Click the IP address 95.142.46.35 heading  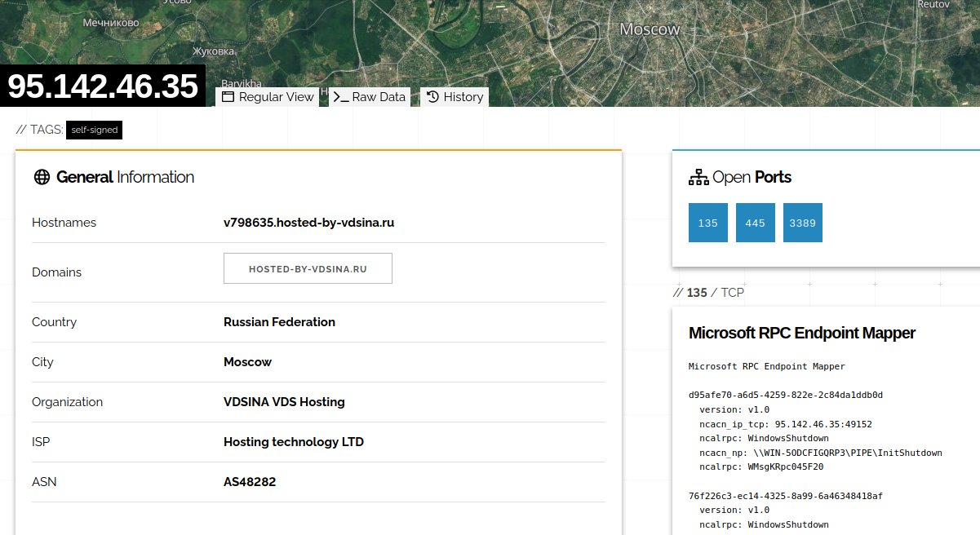(102, 86)
